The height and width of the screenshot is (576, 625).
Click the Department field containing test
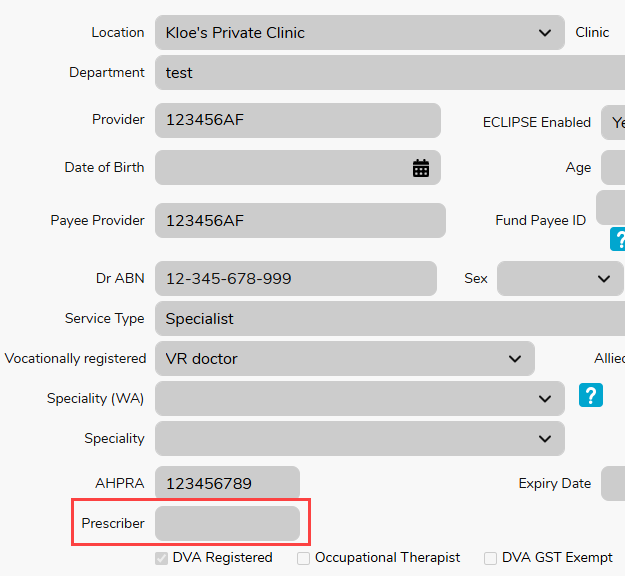pos(390,73)
